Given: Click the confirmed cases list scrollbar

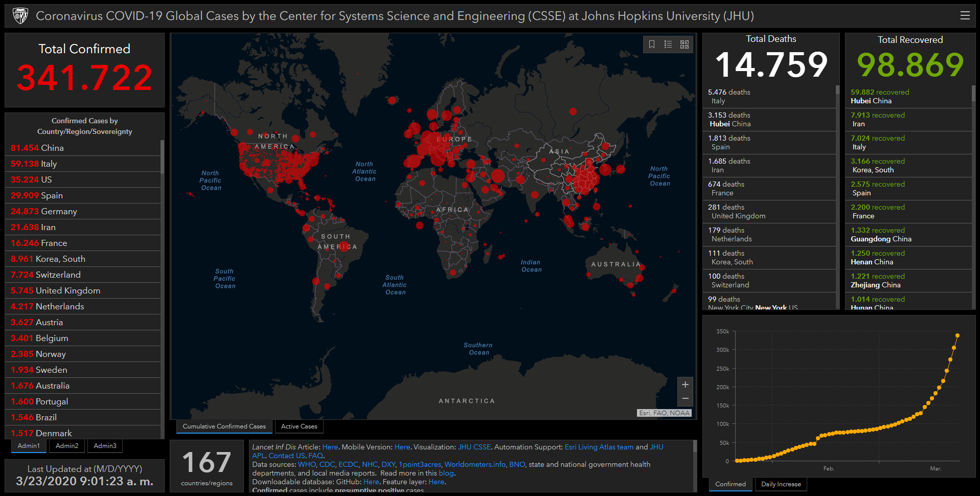Looking at the screenshot, I should [x=162, y=156].
